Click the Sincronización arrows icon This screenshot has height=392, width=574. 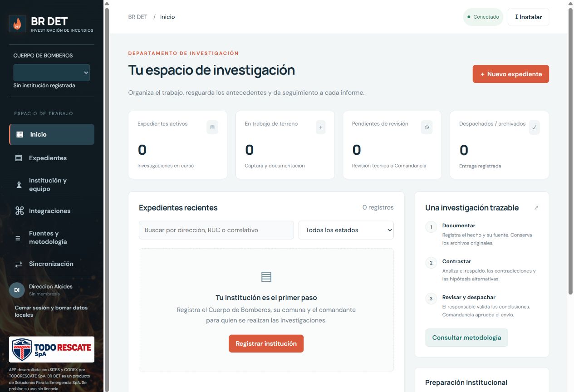19,264
